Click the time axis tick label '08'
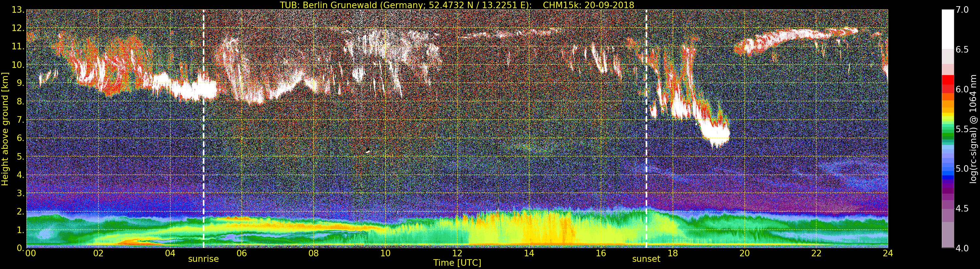Image resolution: width=980 pixels, height=269 pixels. [x=313, y=253]
